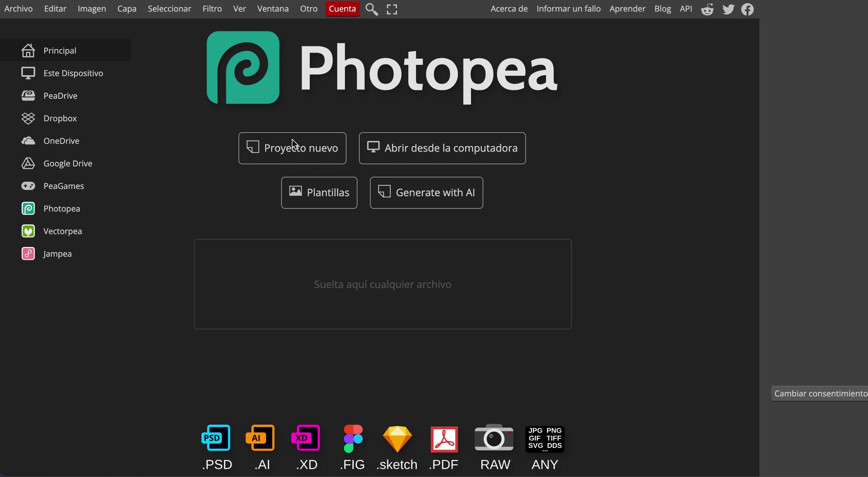Open Informar un fallo link
The image size is (868, 477).
click(568, 9)
